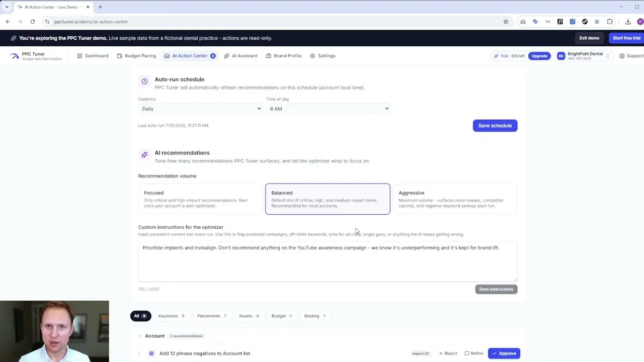Click the Trial 87d left label

509,56
